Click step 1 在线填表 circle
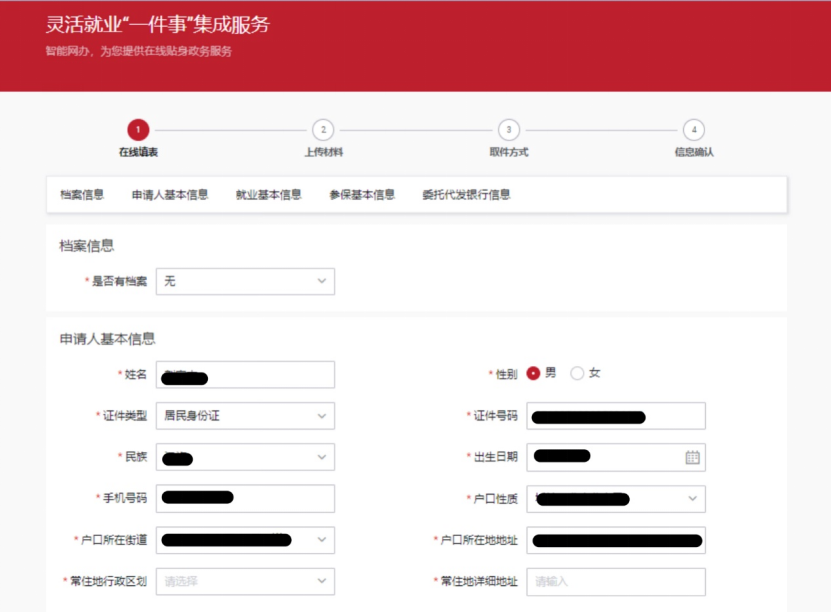This screenshot has height=612, width=831. tap(138, 130)
